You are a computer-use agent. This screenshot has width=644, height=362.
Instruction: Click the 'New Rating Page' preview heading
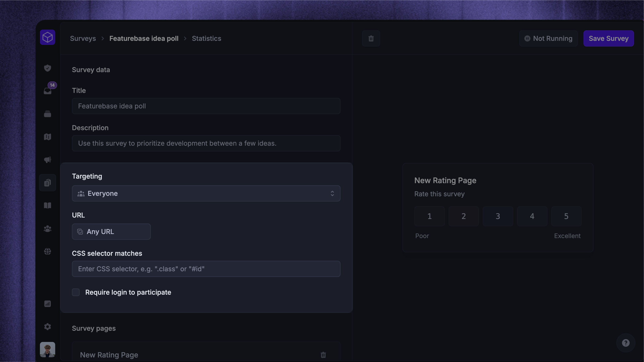point(445,181)
